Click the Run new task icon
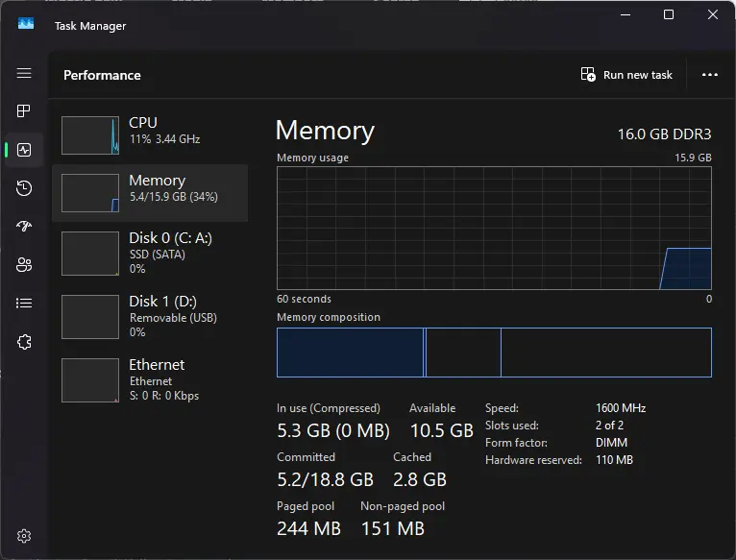The image size is (736, 560). tap(588, 74)
